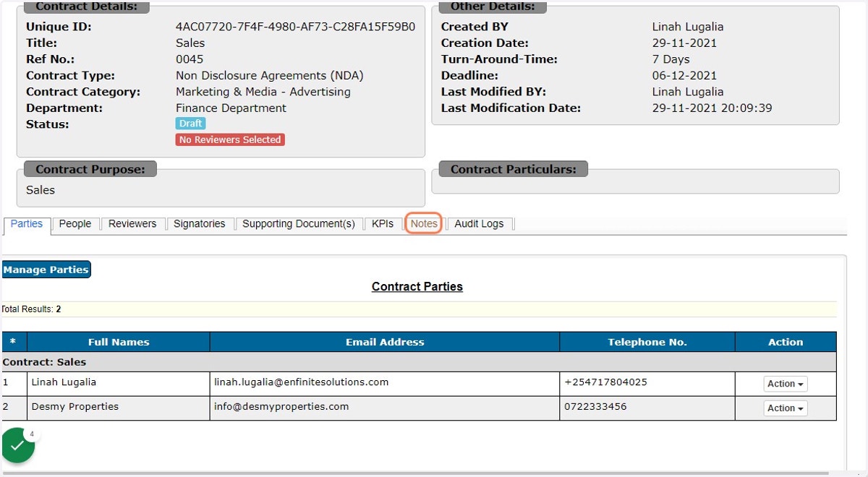Click the Finance Department value

231,108
